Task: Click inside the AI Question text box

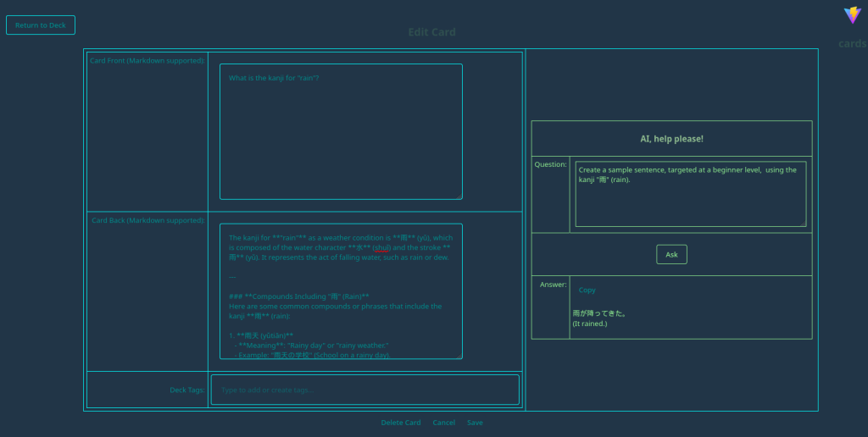Action: [x=690, y=194]
